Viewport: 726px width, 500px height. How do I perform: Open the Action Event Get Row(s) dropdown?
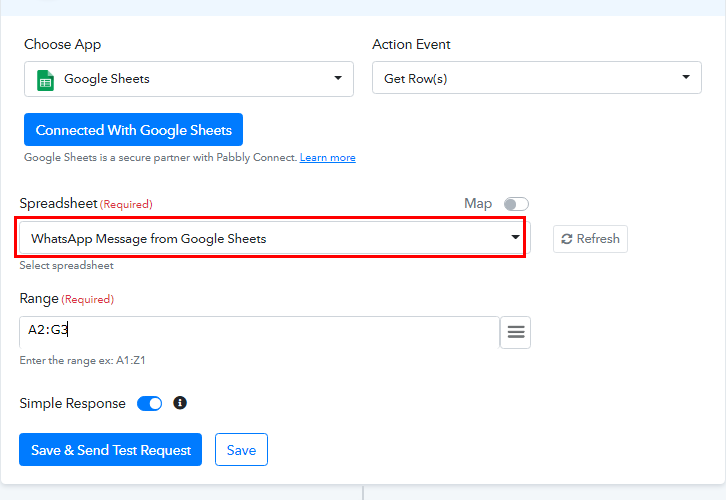pos(537,78)
